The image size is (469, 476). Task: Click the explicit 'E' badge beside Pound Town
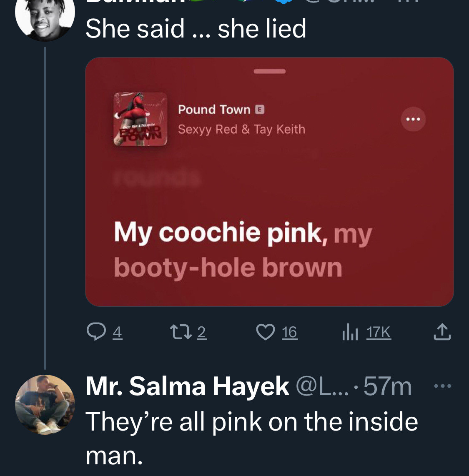[x=258, y=109]
